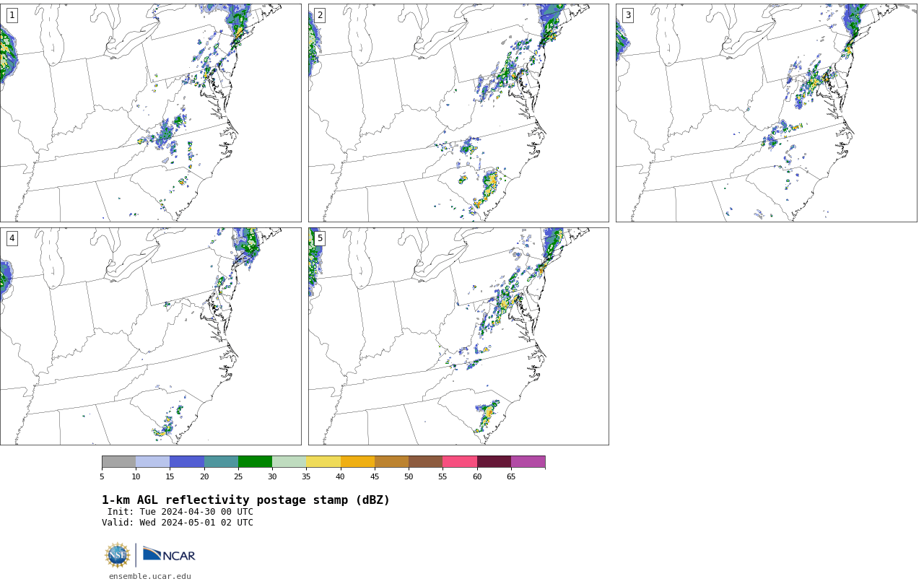
Task: Click the panel number label '3'
Action: pos(627,15)
